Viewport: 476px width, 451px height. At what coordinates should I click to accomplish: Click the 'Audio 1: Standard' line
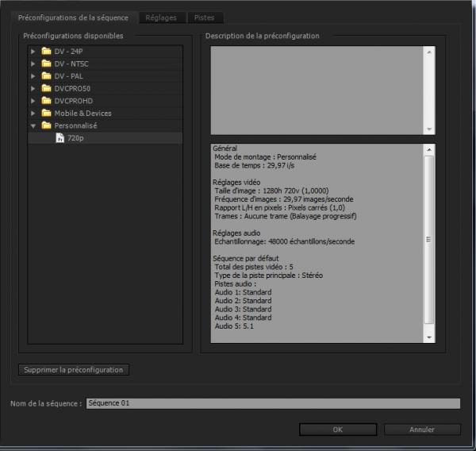(244, 292)
